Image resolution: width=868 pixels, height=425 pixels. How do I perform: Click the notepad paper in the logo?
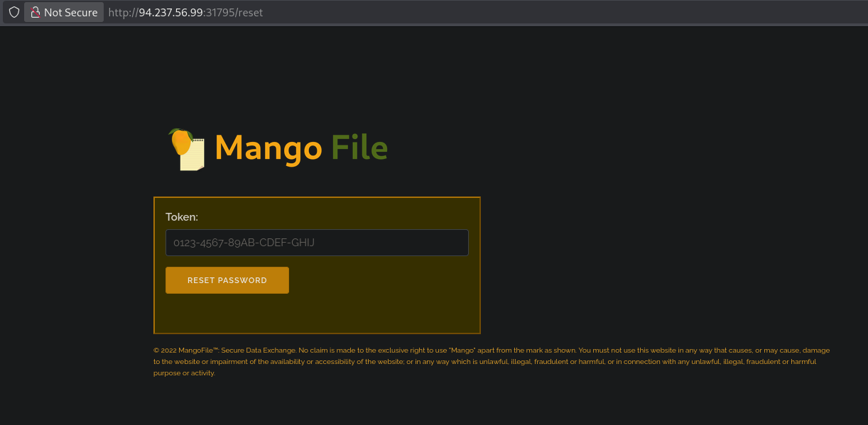[193, 158]
